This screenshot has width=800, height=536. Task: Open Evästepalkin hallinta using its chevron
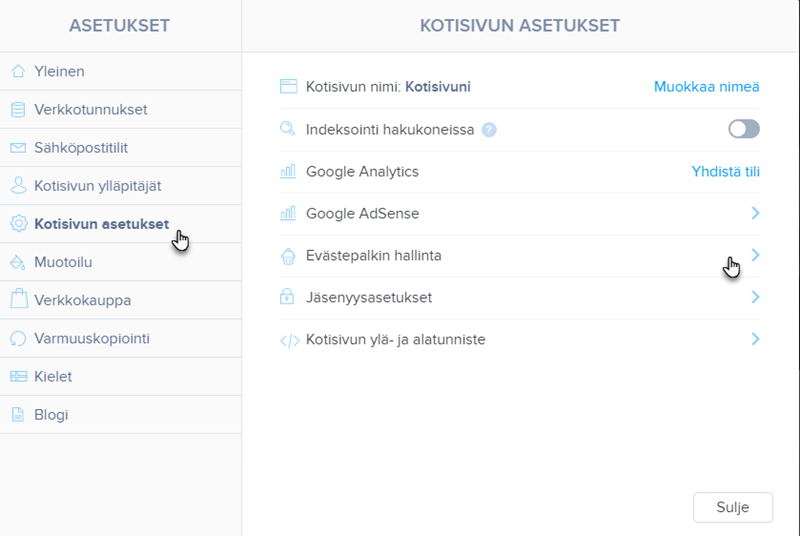coord(755,255)
